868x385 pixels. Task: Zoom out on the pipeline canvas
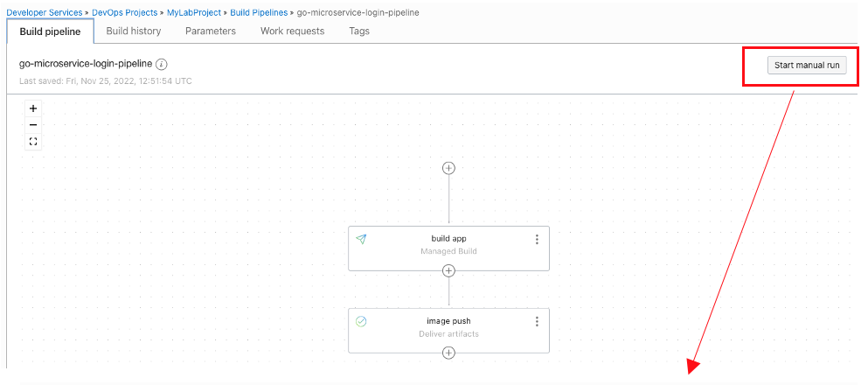[x=33, y=125]
